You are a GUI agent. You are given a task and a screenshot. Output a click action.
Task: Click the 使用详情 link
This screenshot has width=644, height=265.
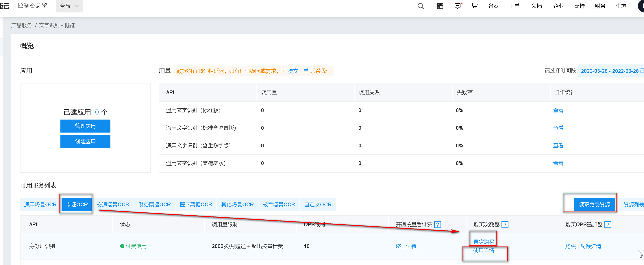tap(484, 251)
